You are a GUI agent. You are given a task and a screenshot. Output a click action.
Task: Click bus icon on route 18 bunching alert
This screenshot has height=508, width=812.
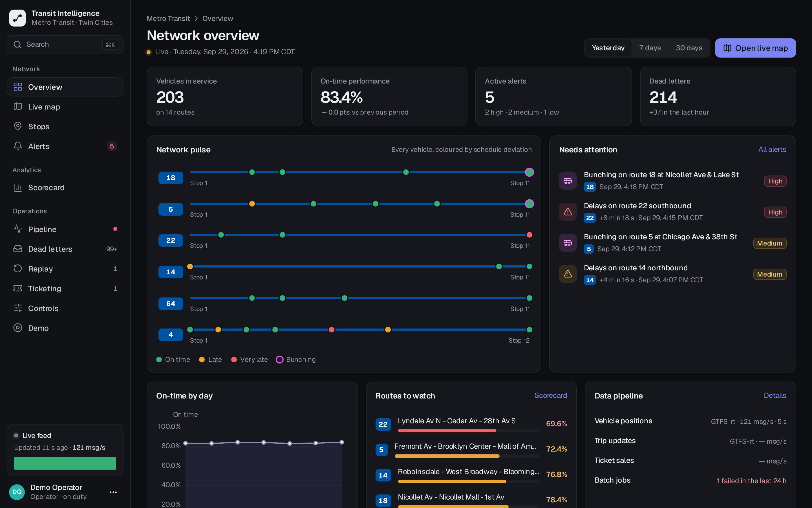click(568, 181)
